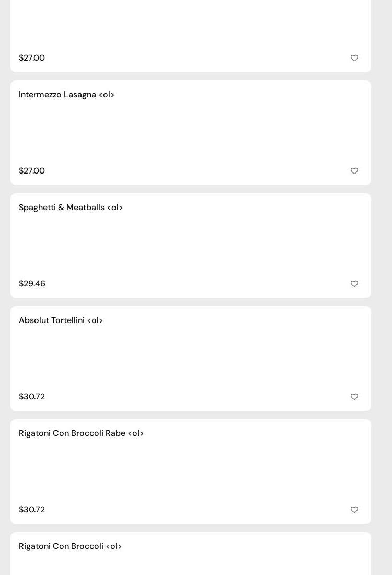The image size is (392, 575).
Task: Select the price of Absolut Tortellini
Action: [32, 397]
